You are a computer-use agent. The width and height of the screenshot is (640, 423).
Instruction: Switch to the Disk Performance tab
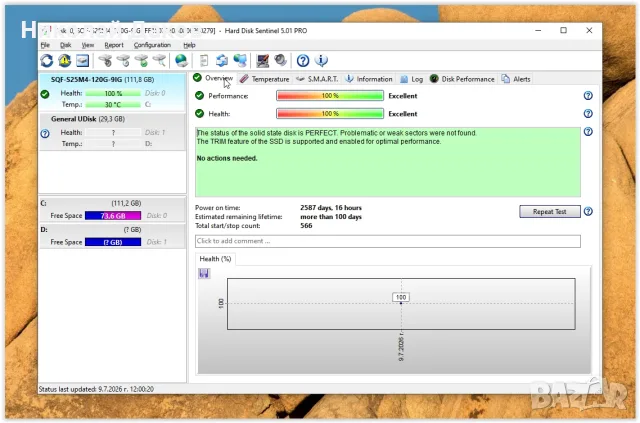462,79
